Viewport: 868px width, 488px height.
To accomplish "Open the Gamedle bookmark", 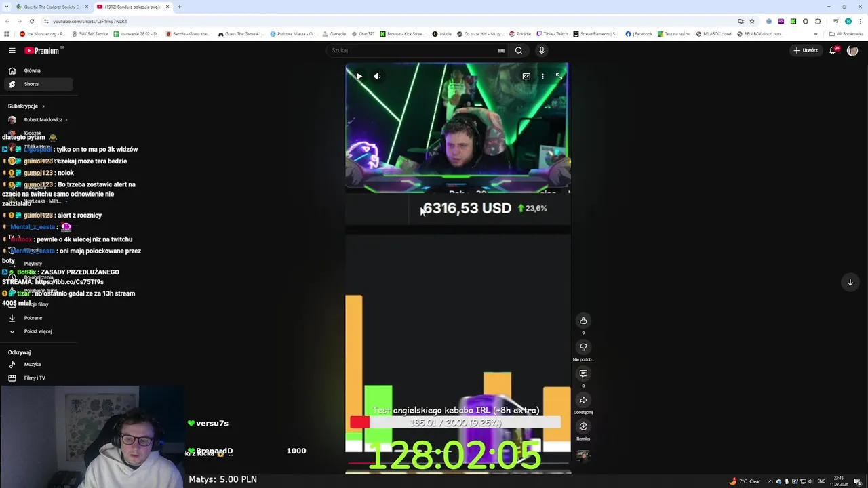I will pos(334,34).
